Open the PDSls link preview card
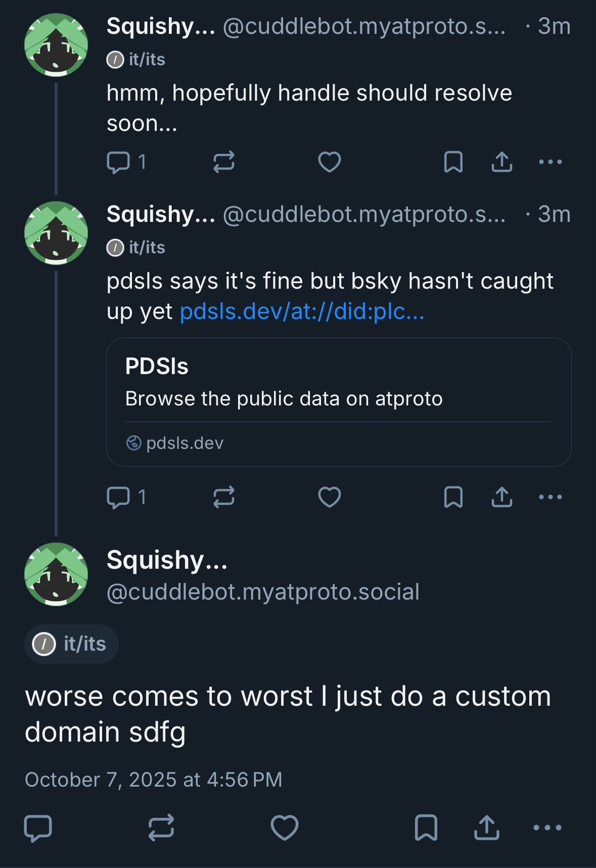Image resolution: width=596 pixels, height=868 pixels. [338, 402]
